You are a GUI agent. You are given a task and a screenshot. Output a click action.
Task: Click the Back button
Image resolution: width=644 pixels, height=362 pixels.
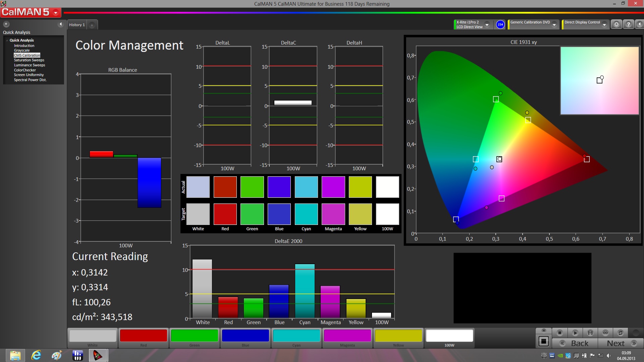click(x=575, y=343)
